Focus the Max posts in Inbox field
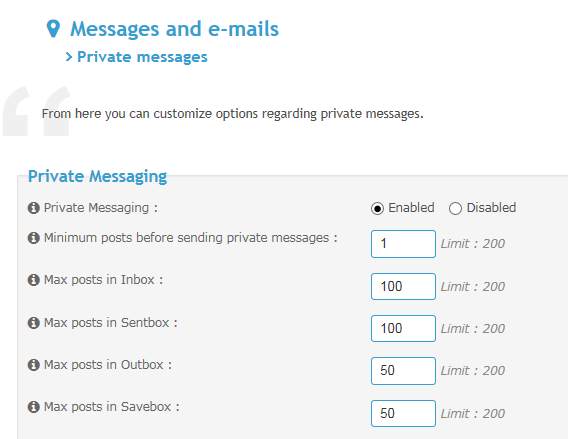 [x=403, y=287]
